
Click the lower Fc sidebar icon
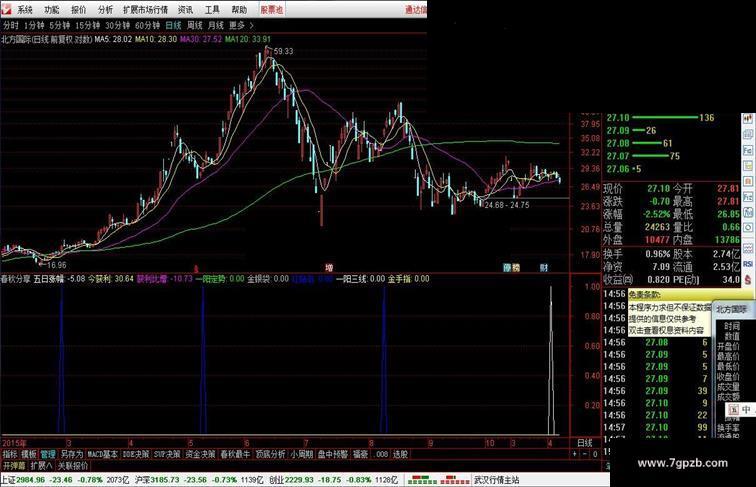(x=748, y=197)
